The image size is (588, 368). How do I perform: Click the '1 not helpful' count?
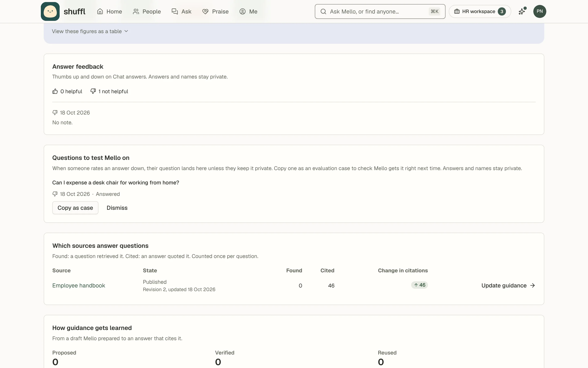113,91
